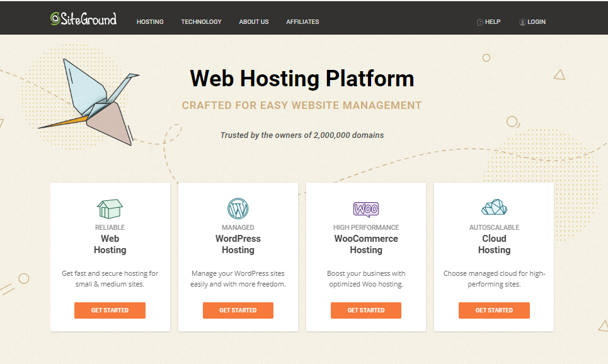The width and height of the screenshot is (608, 364).
Task: Go to the Affiliates page
Action: (302, 22)
